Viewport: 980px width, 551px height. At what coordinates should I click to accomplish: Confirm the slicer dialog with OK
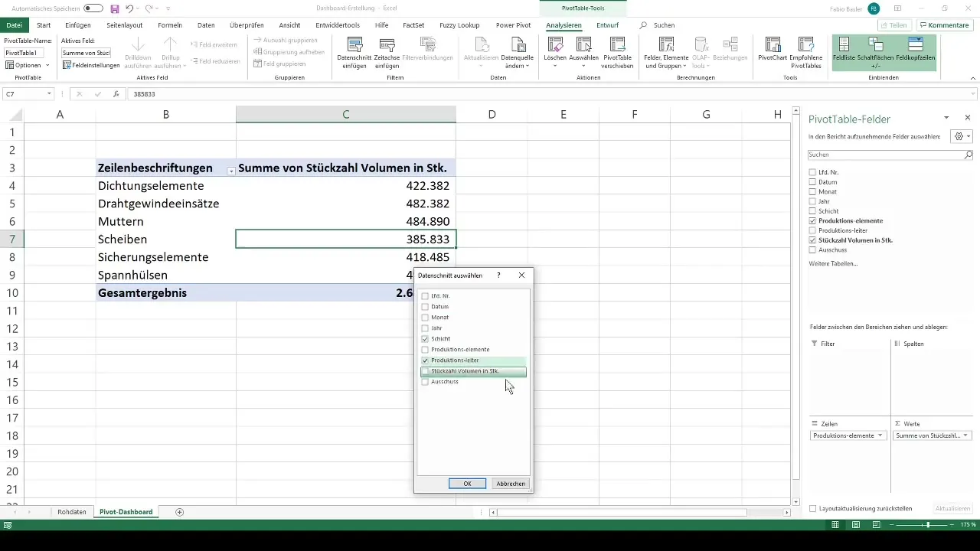[x=468, y=483]
